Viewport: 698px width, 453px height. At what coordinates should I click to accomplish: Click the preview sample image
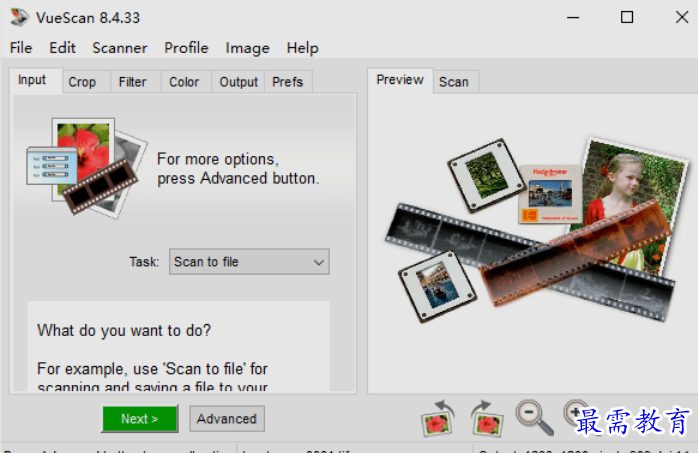[537, 230]
